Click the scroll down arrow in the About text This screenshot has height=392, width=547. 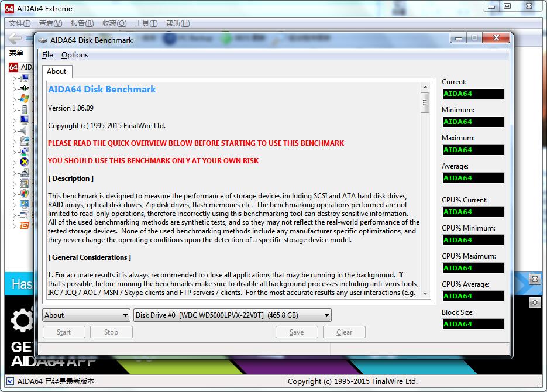pyautogui.click(x=425, y=294)
